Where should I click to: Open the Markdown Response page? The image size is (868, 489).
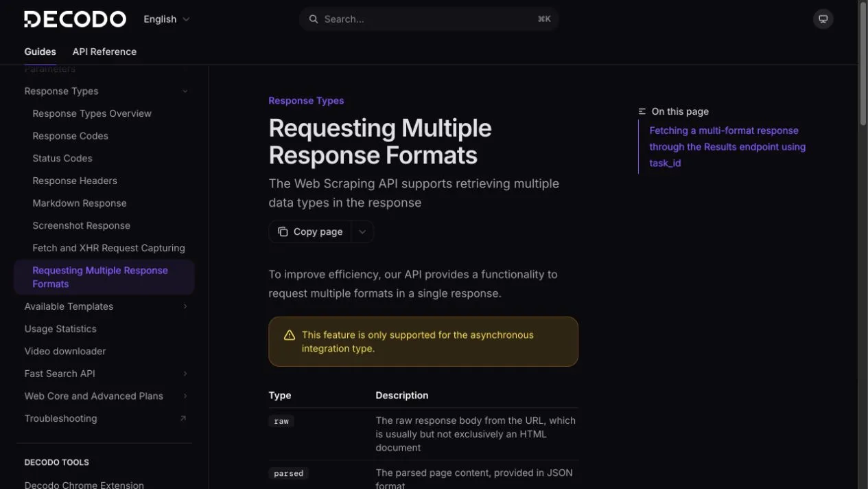pyautogui.click(x=80, y=203)
